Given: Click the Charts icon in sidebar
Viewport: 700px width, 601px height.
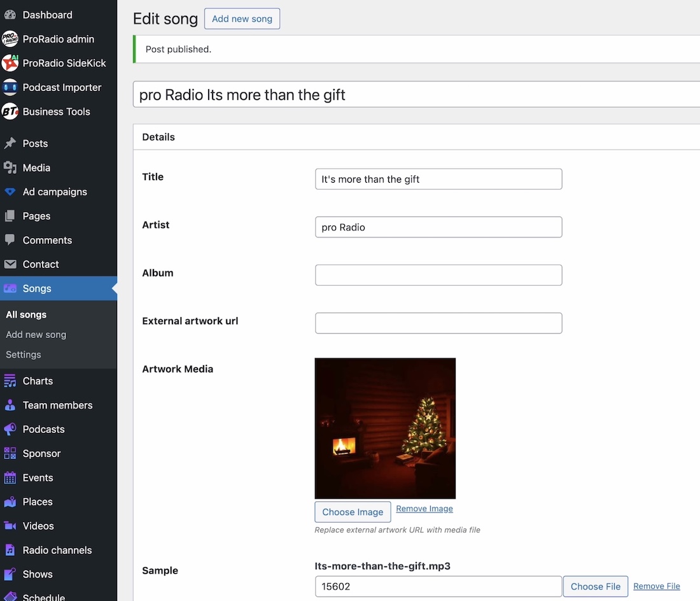Looking at the screenshot, I should (x=10, y=381).
